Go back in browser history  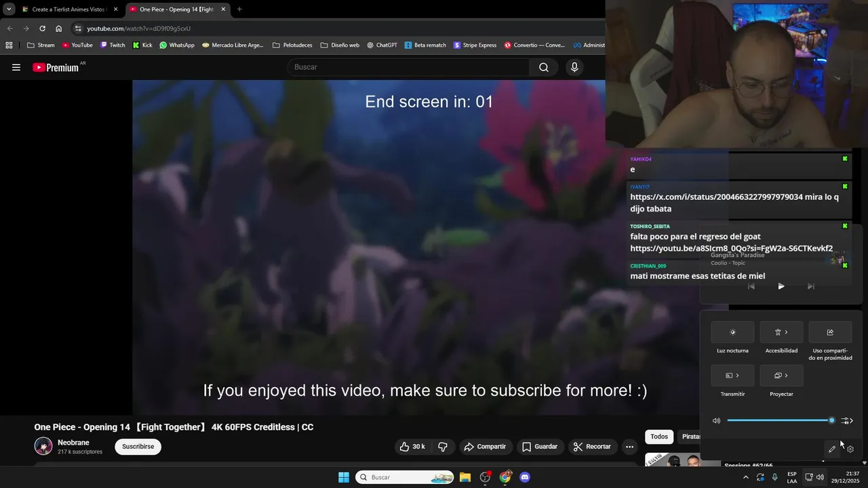coord(9,28)
